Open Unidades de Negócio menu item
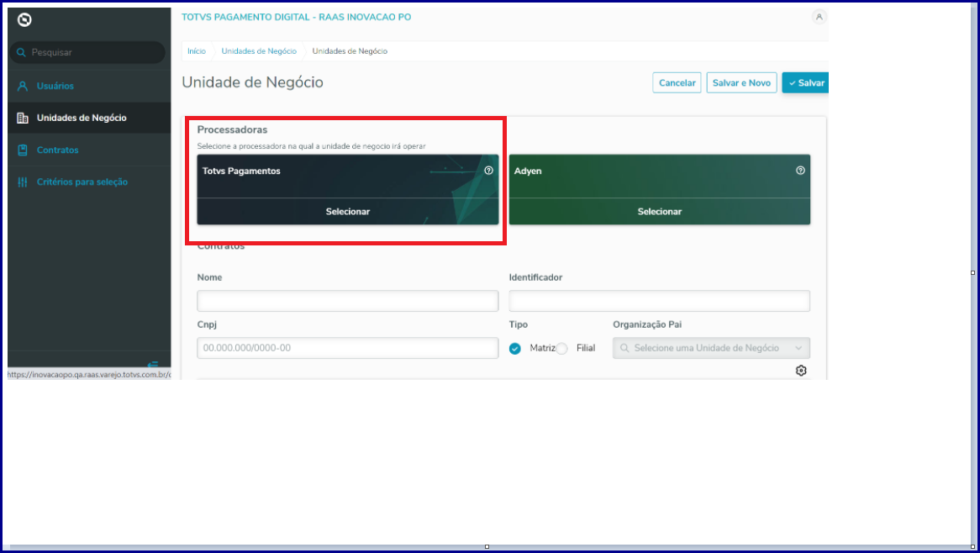Image resolution: width=980 pixels, height=553 pixels. tap(89, 118)
